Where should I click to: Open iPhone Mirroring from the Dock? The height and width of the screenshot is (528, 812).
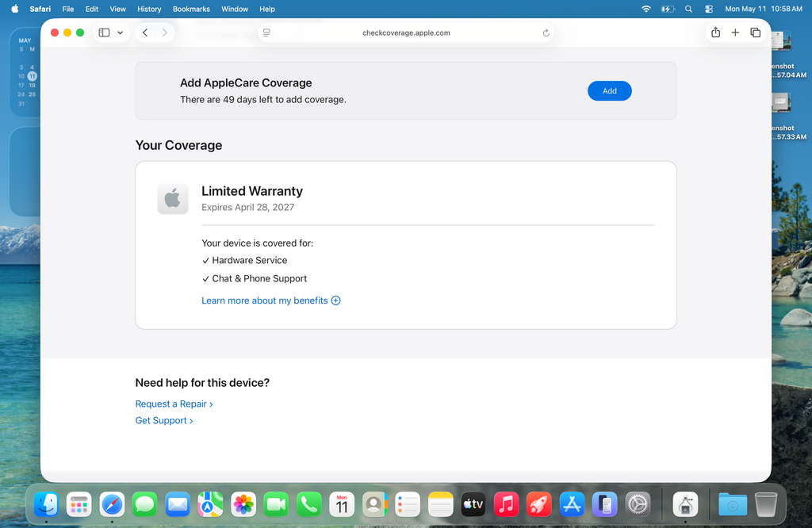[605, 504]
